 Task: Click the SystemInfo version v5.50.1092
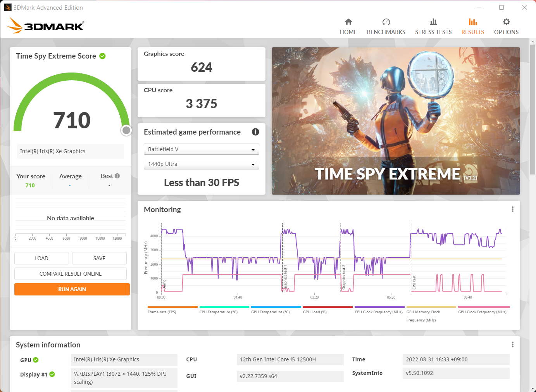coord(456,373)
